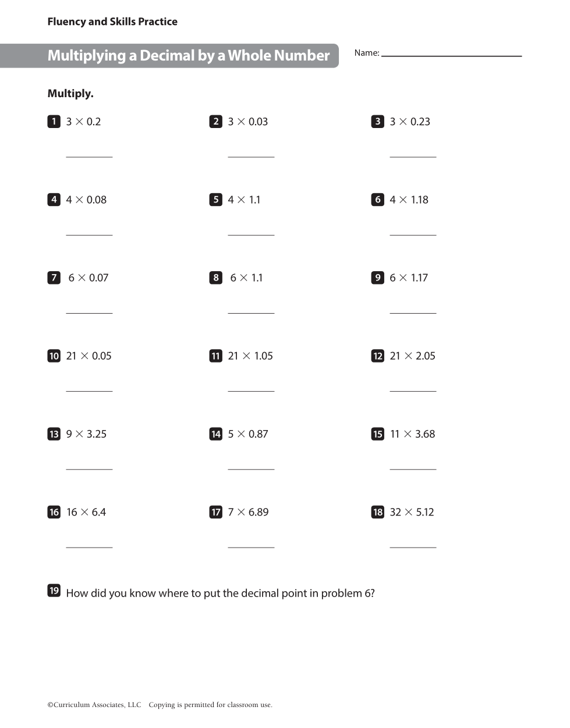The width and height of the screenshot is (570, 728).
Task: Click the problem 14 number badge
Action: point(215,434)
